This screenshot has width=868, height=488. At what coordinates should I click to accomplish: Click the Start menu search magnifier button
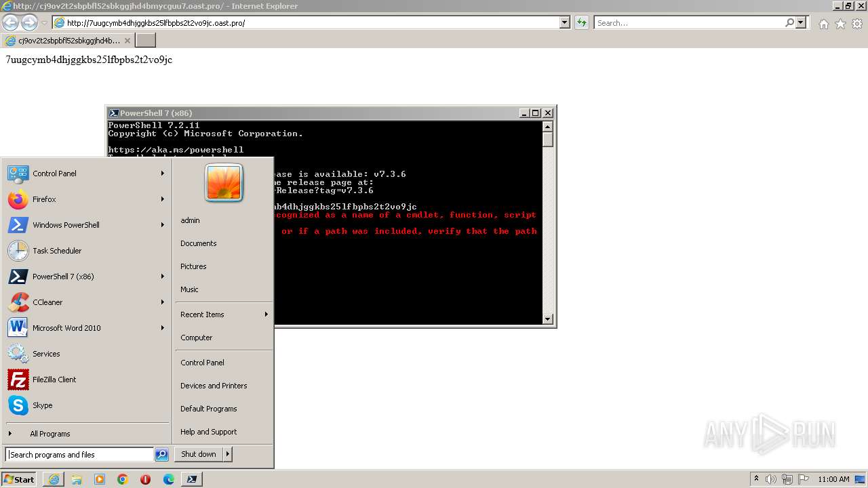point(161,455)
